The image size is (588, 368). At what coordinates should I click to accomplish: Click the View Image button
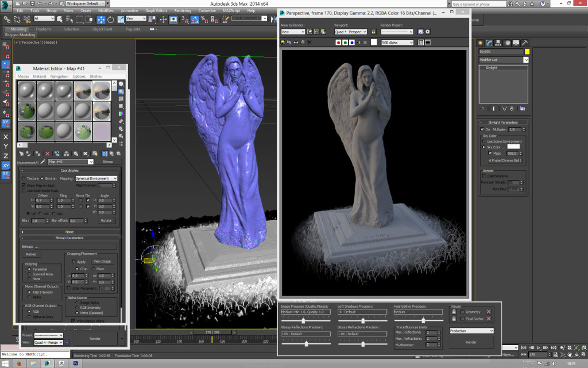[x=102, y=262]
